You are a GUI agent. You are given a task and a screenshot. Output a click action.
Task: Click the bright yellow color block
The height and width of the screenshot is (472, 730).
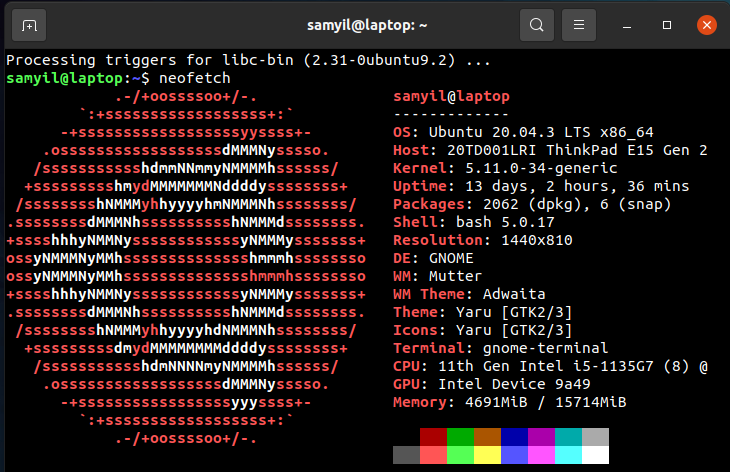487,455
